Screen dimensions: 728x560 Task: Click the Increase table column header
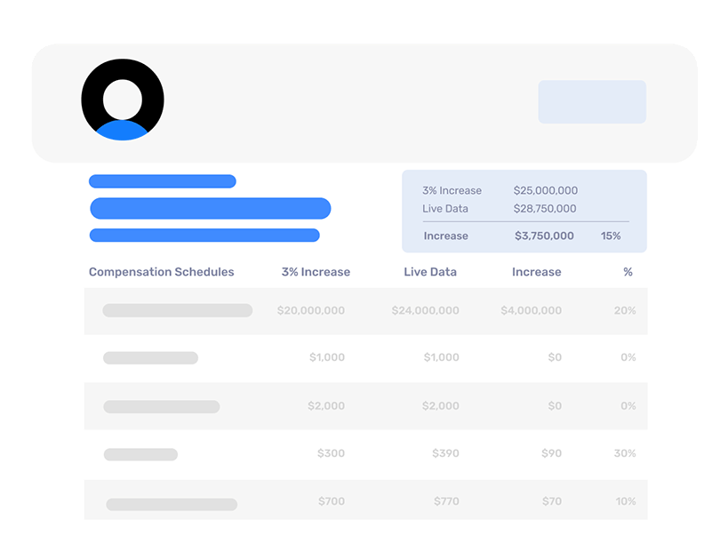pyautogui.click(x=536, y=272)
